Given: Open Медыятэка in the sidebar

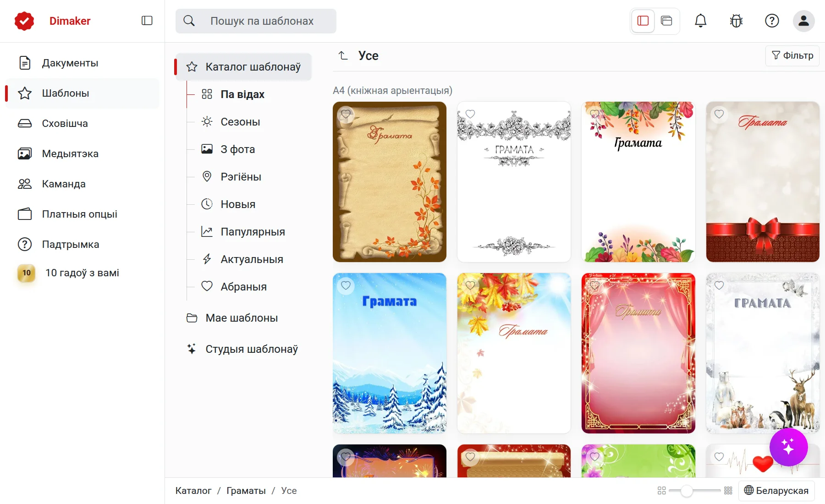Looking at the screenshot, I should pos(82,153).
